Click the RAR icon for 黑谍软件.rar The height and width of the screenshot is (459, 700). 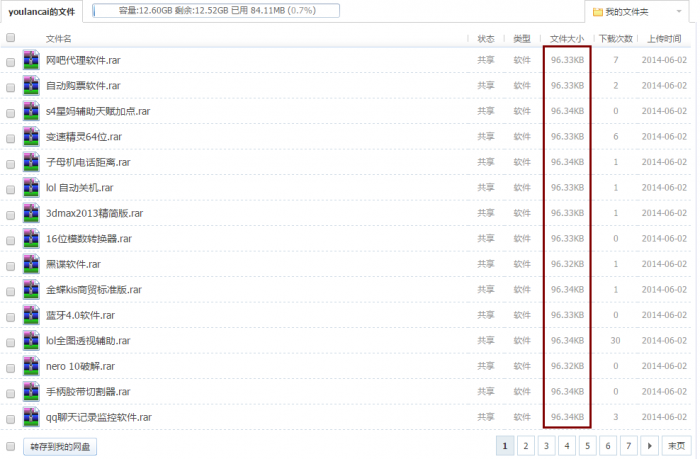coord(31,264)
